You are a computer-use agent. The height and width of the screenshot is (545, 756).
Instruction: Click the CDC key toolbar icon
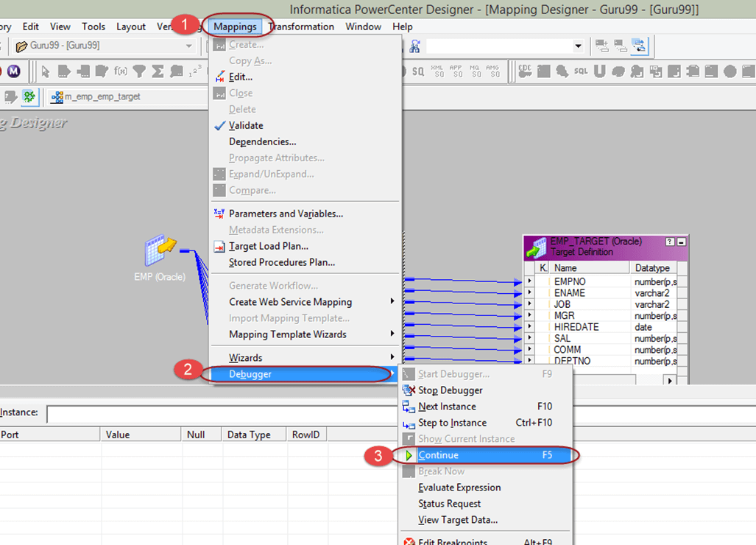pyautogui.click(x=525, y=71)
